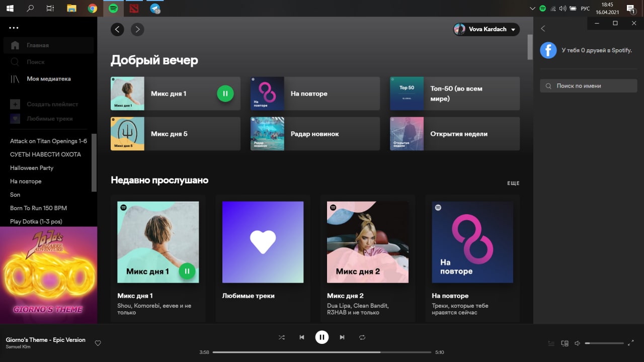Viewport: 644px width, 362px height.
Task: Pause Микс дня 1 in top shortcut tile
Action: [225, 94]
